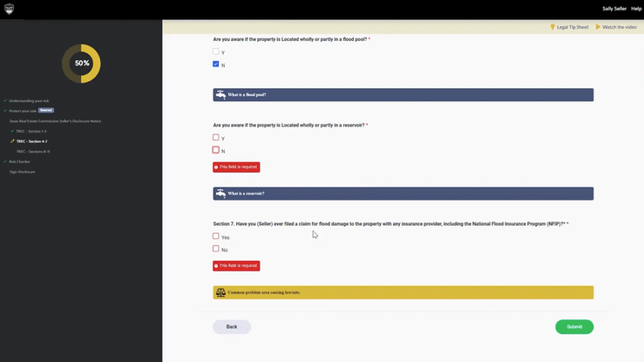This screenshot has width=644, height=362.
Task: Click faucet icon in reservoir banner
Action: tap(220, 193)
